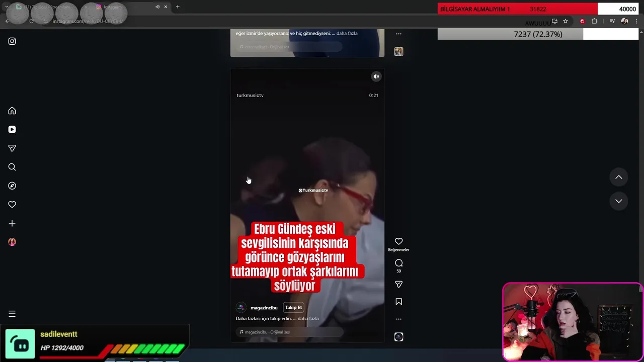Screen dimensions: 644x362
Task: Expand caption with 'daha fazla' on magazincibu reel
Action: (x=308, y=318)
